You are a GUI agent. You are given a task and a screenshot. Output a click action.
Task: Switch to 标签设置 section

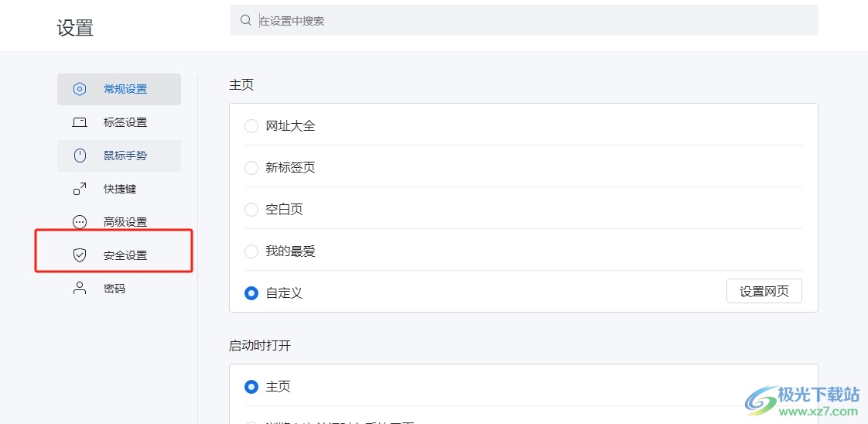click(125, 122)
